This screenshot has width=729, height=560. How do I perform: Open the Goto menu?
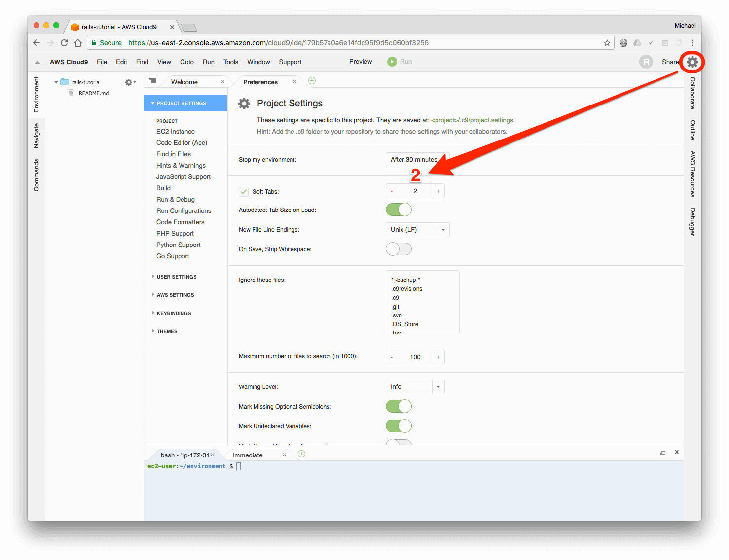[187, 62]
